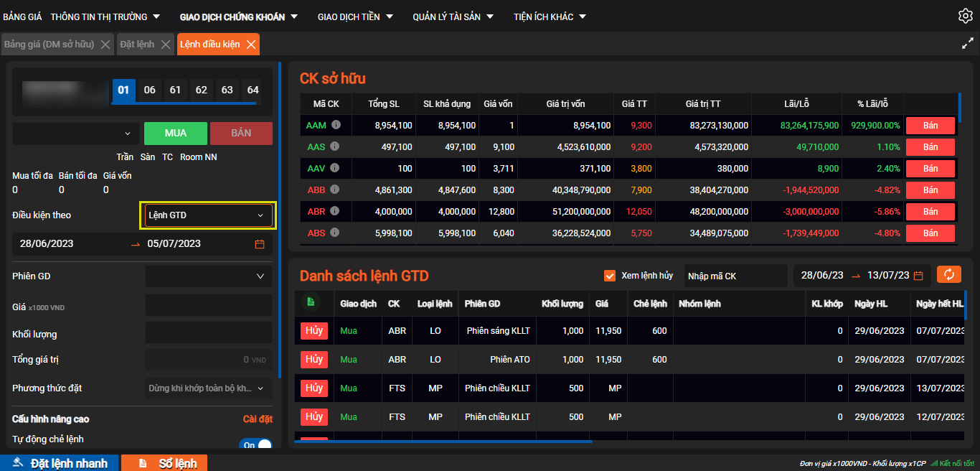Close the Đặt lệnh tab
980x471 pixels.
click(166, 45)
